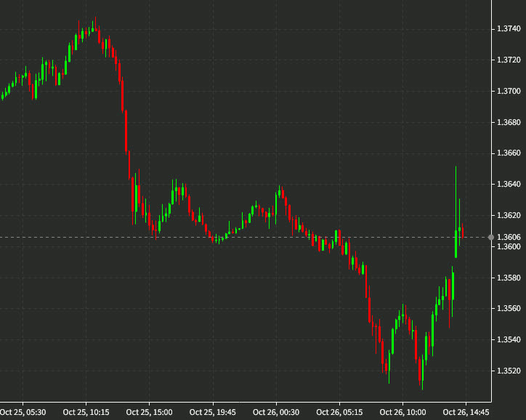
Task: Click the 1.3660 price axis label
Action: pyautogui.click(x=509, y=153)
